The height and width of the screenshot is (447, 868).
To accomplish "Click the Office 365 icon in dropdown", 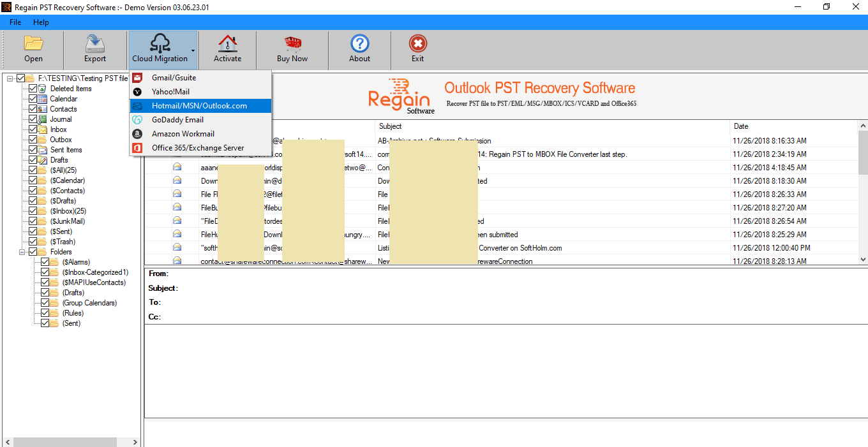I will (137, 148).
